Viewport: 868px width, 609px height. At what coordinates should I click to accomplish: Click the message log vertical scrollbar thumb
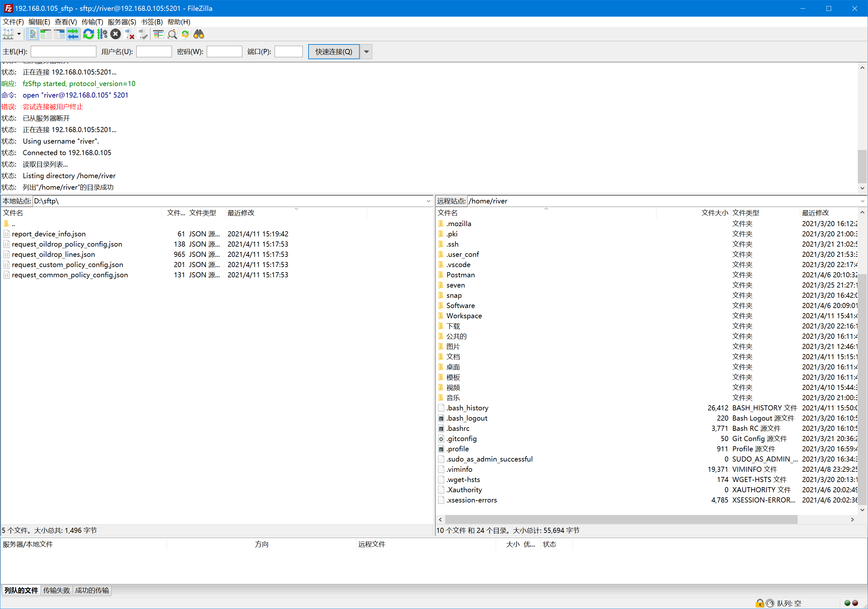pyautogui.click(x=862, y=166)
